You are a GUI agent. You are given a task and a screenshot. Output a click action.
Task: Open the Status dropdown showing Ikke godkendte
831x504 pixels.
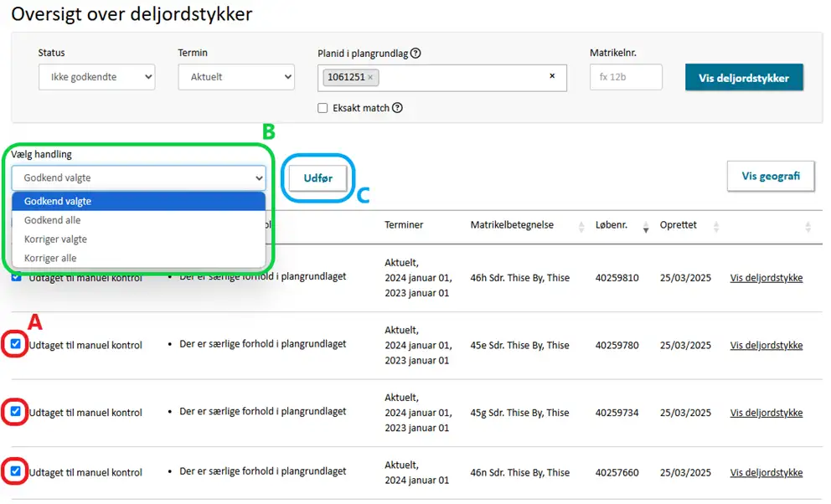click(x=96, y=77)
